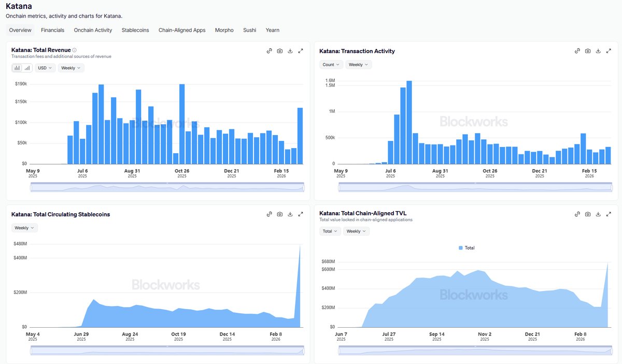622x364 pixels.
Task: Expand Chain-Aligned TVL chart to fullscreen
Action: (x=609, y=214)
